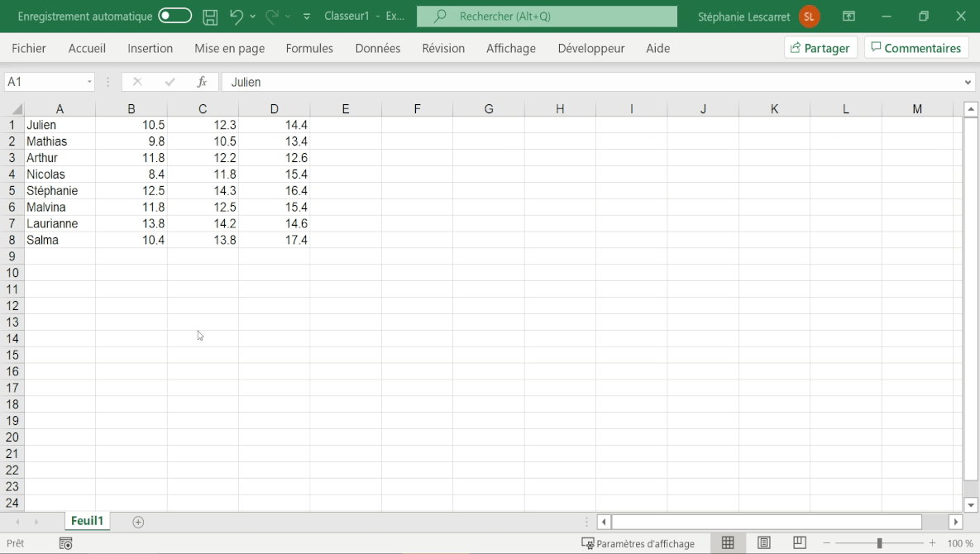This screenshot has height=554, width=980.
Task: Switch to Normal view icon
Action: [728, 542]
